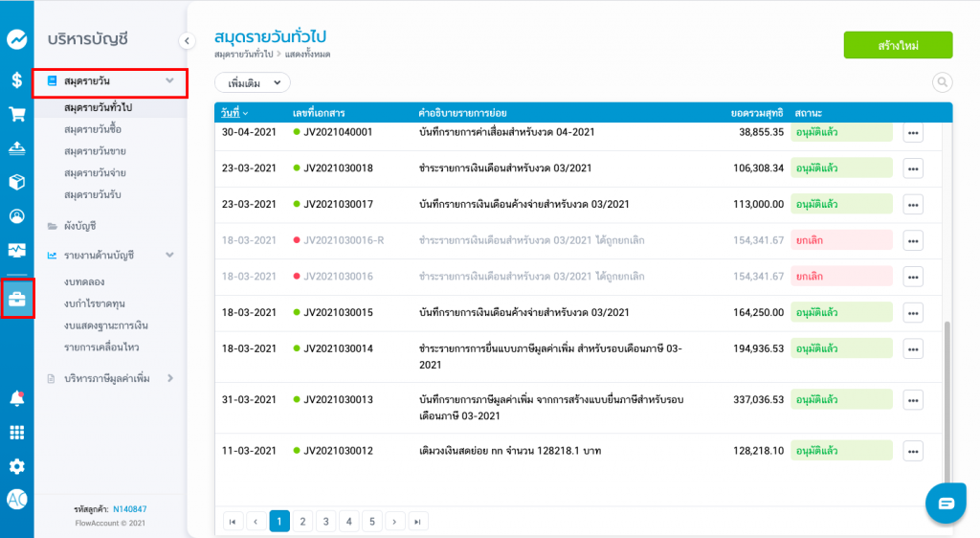980x538 pixels.
Task: Click the เลขที่เอกสาร column header
Action: [319, 113]
